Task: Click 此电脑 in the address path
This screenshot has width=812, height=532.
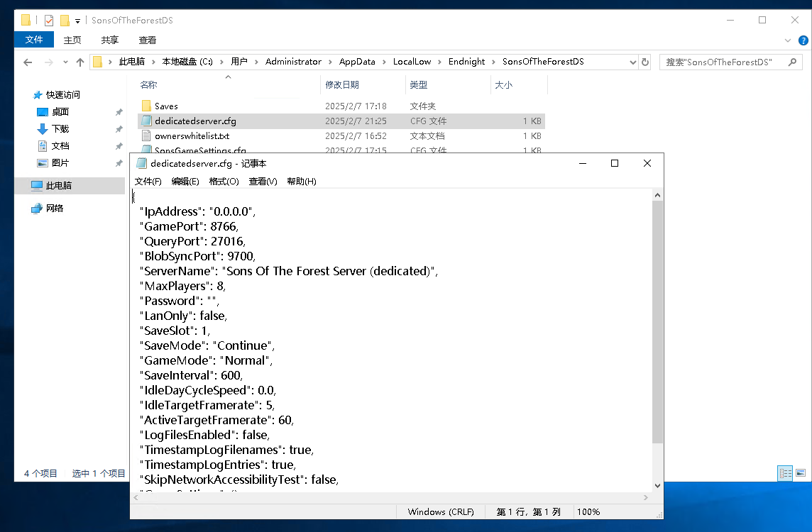Action: (131, 62)
